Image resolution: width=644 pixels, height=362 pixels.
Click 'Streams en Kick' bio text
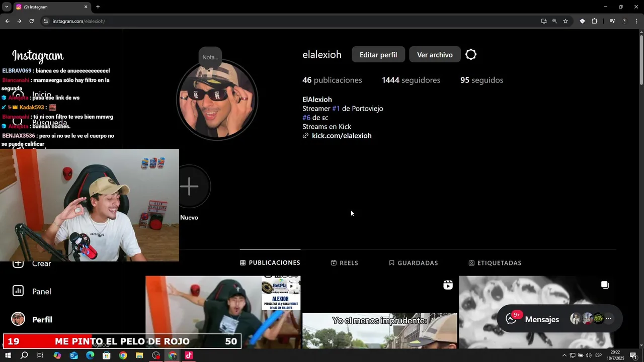coord(327,127)
